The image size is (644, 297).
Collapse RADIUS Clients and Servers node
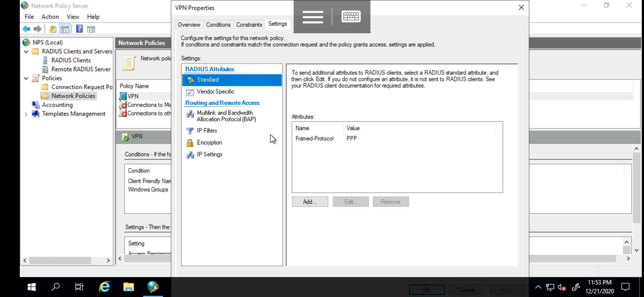26,51
